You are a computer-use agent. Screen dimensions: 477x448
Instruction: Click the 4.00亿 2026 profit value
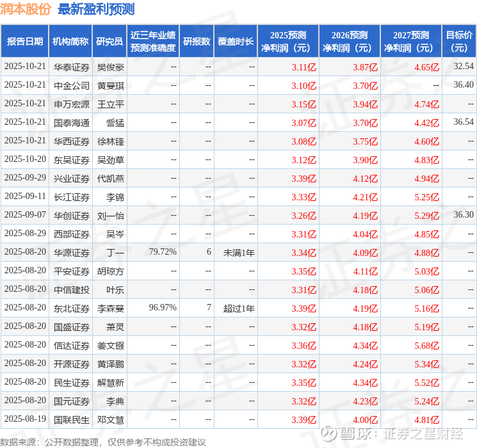(x=366, y=420)
